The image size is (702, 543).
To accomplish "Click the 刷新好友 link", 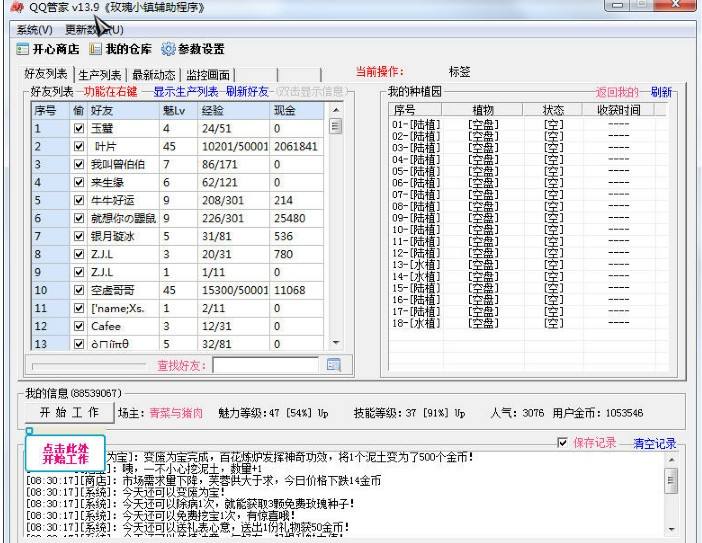I will [246, 92].
